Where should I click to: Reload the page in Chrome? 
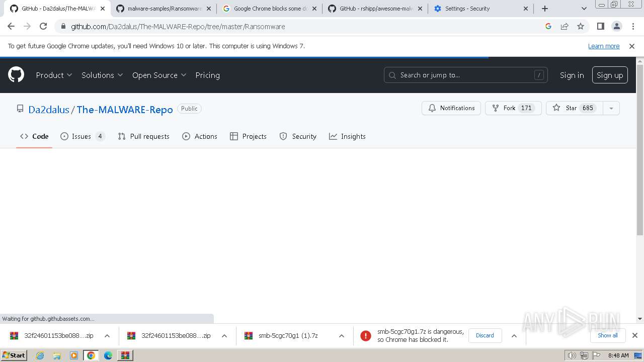click(43, 27)
